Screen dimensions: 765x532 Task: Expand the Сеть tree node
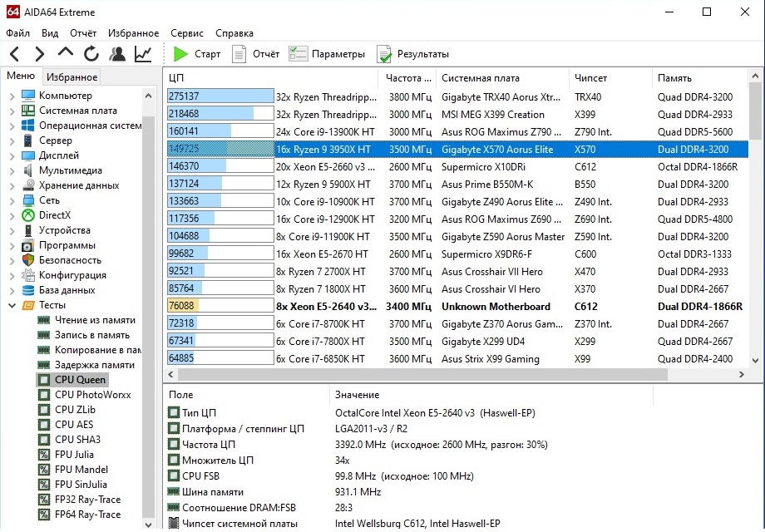(12, 201)
